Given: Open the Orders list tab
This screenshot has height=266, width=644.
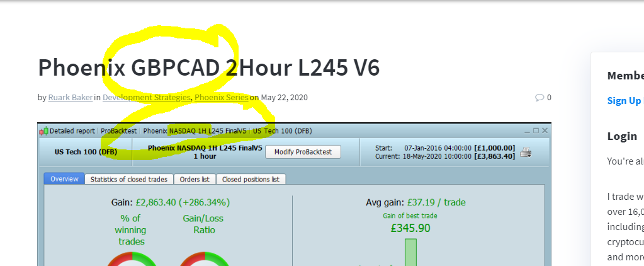Looking at the screenshot, I should pos(195,179).
